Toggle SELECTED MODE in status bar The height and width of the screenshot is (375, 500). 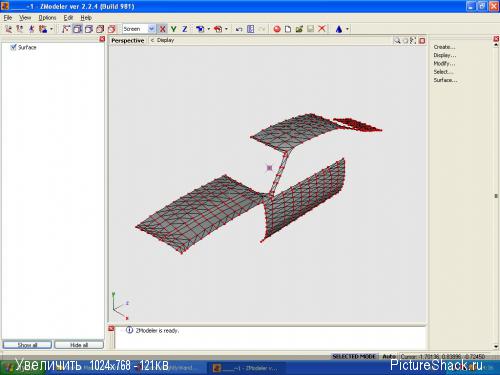pos(354,356)
